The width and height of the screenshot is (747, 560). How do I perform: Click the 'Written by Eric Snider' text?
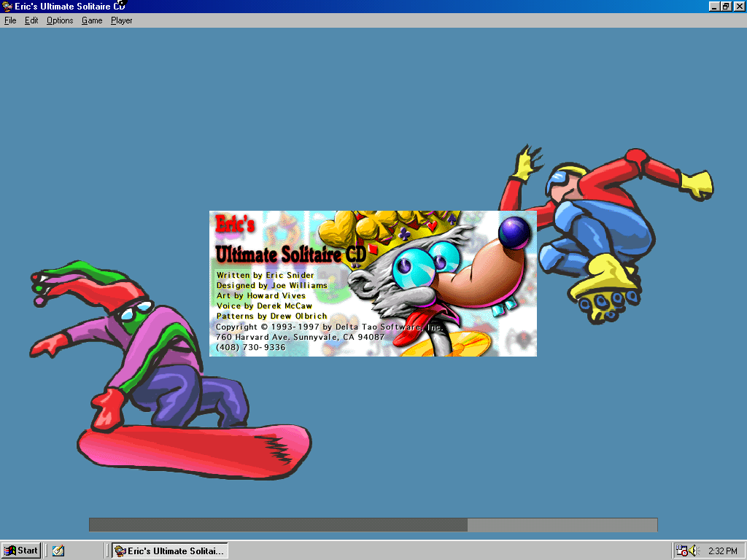[265, 275]
